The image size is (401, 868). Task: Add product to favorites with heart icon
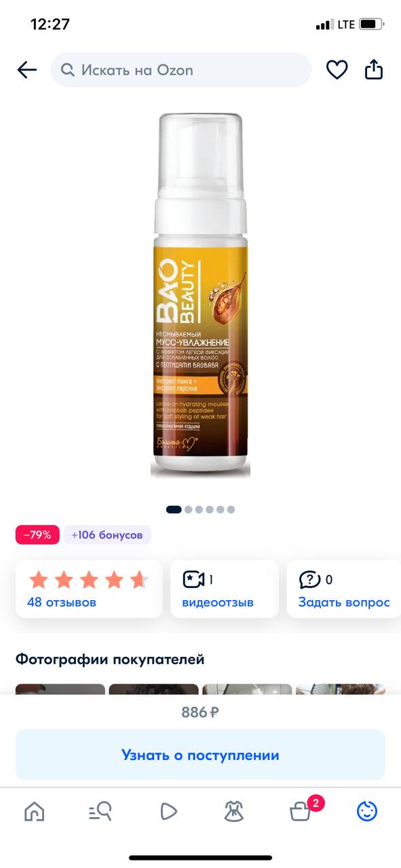coord(337,70)
